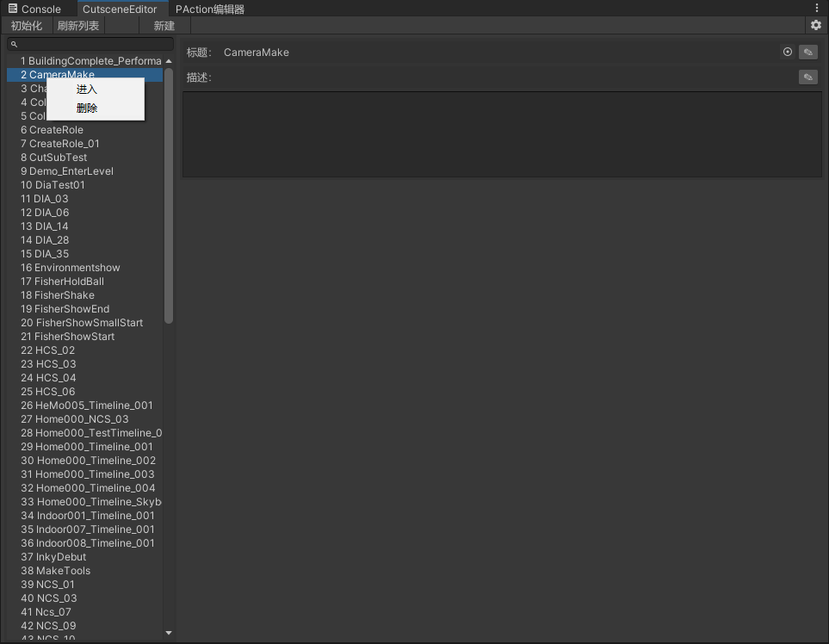Switch to the CutsceneEditor tab
The width and height of the screenshot is (829, 644).
[x=120, y=9]
